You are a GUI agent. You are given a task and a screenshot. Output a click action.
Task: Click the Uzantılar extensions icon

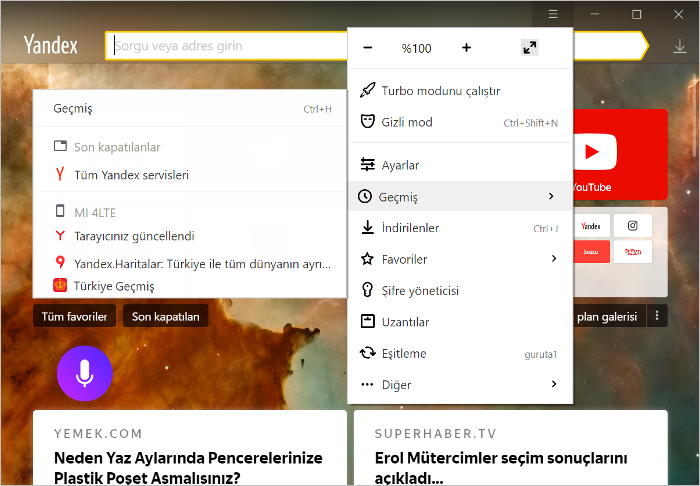click(367, 321)
